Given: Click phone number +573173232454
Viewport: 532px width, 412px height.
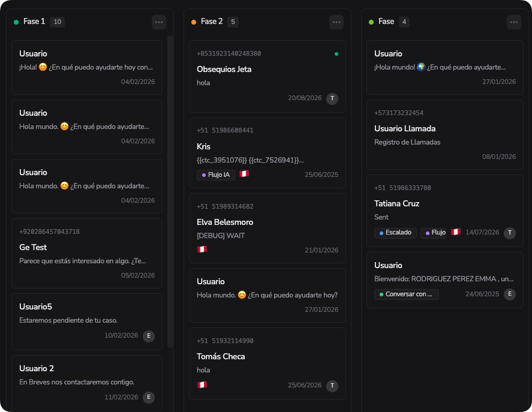Looking at the screenshot, I should (x=399, y=113).
